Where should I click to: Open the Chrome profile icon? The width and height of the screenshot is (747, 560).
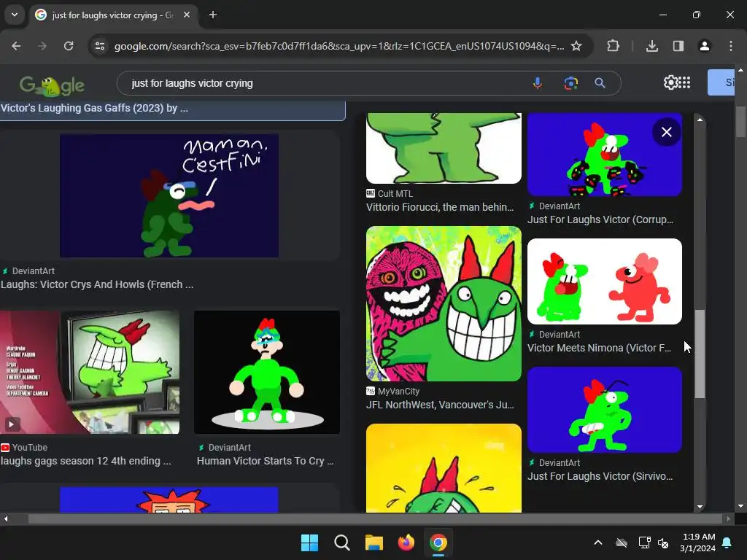[704, 46]
